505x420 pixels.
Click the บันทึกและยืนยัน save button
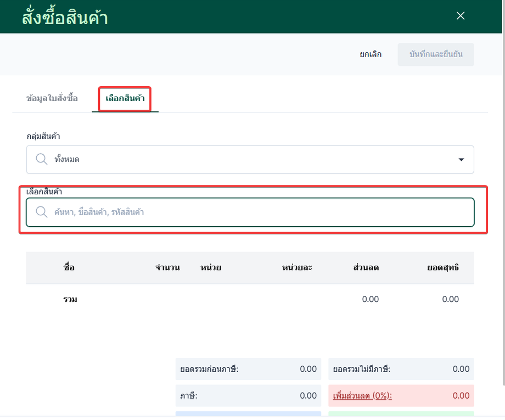coord(436,54)
